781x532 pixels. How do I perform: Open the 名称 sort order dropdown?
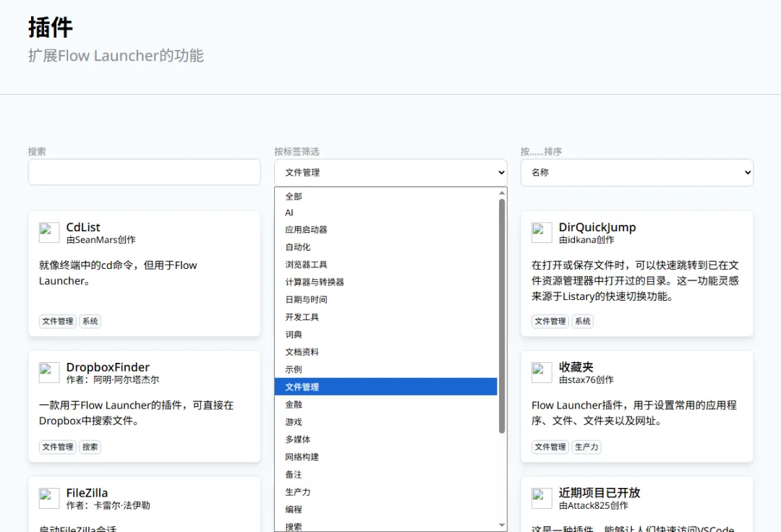(637, 172)
